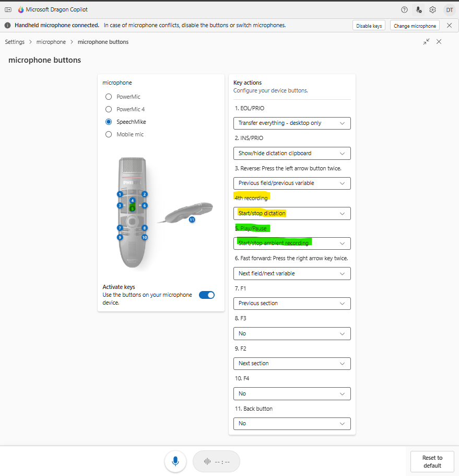Click the '4th recording' label
The image size is (459, 476).
[x=251, y=198]
